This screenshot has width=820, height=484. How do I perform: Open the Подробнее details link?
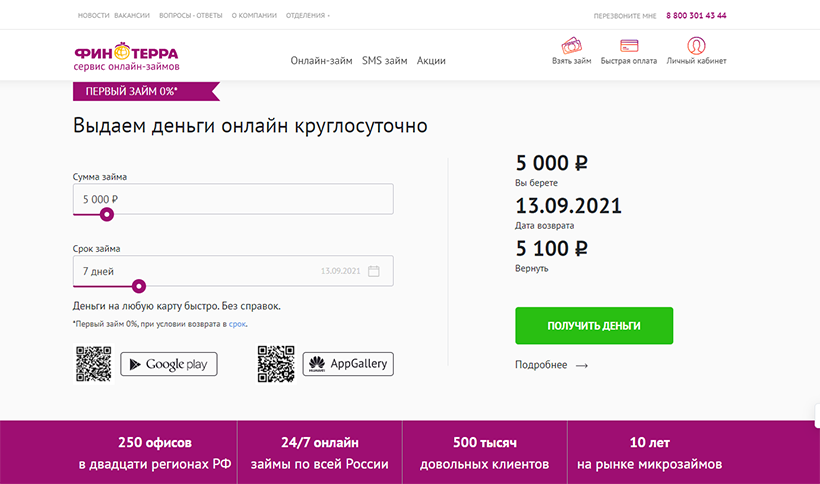[x=541, y=365]
